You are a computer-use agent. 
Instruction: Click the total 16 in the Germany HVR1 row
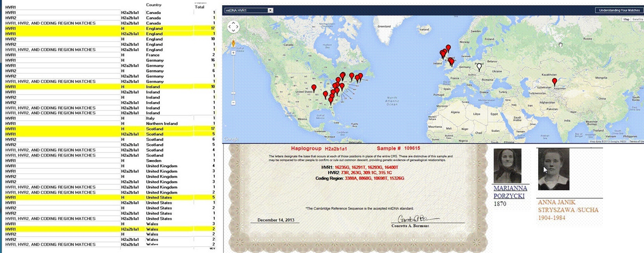tap(213, 60)
